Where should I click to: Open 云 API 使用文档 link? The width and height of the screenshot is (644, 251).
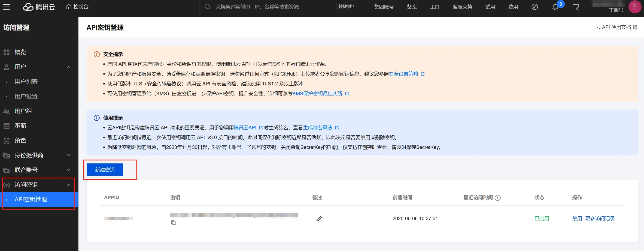613,27
